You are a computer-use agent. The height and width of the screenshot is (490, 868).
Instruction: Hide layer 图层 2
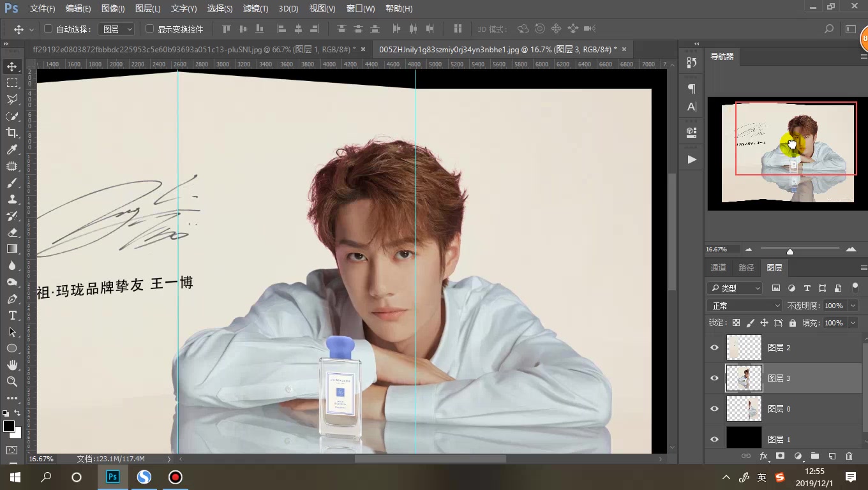[714, 348]
